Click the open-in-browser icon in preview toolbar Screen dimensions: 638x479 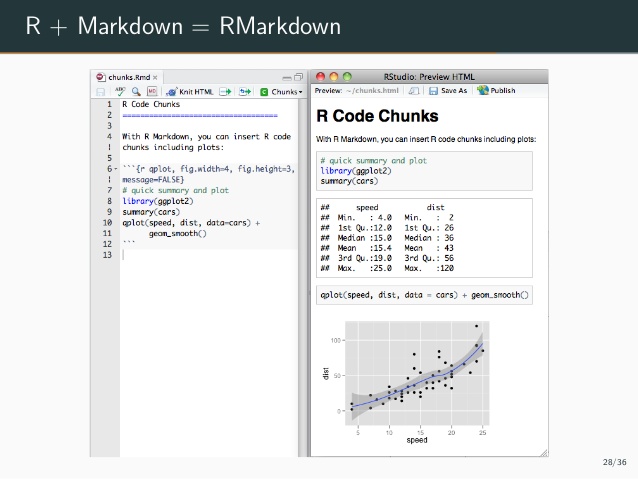[414, 91]
